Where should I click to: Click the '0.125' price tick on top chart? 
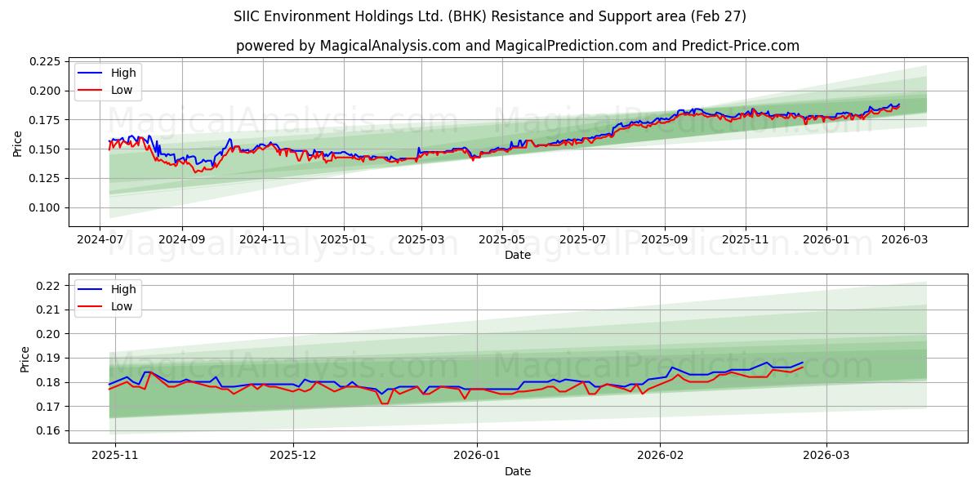click(x=46, y=178)
